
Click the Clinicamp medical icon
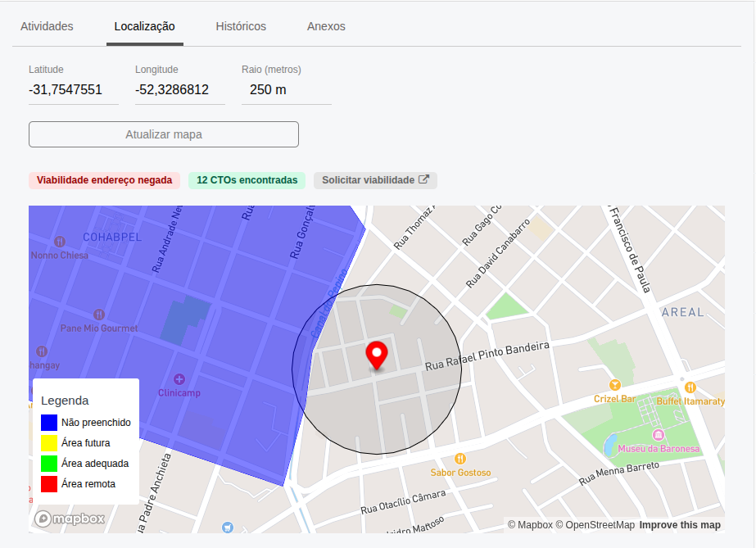(179, 378)
